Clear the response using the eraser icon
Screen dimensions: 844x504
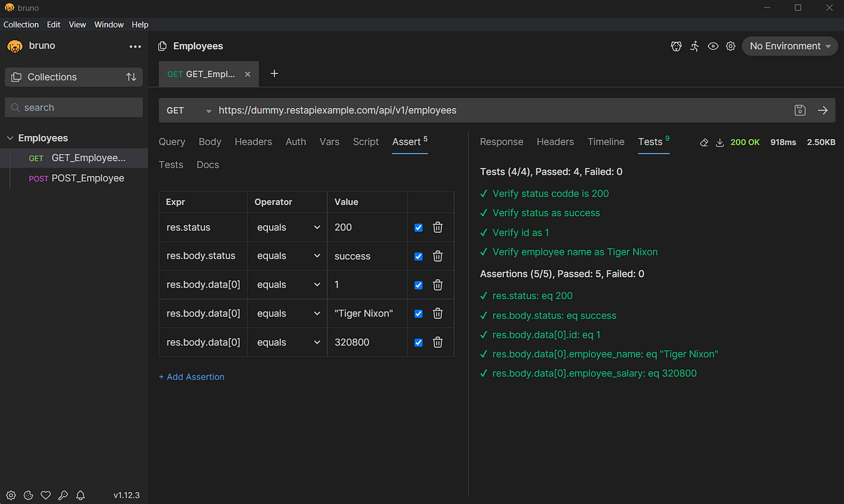(x=704, y=142)
